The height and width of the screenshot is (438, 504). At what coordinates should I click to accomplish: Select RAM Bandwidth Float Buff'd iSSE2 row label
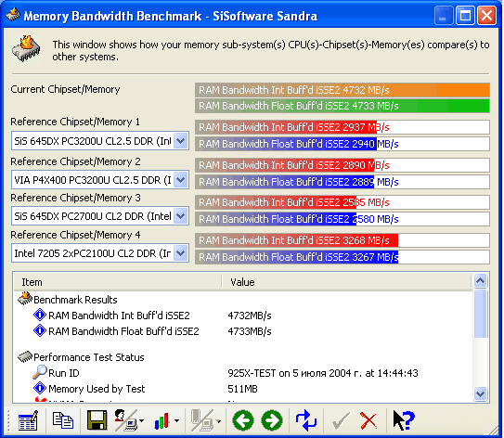click(x=123, y=331)
